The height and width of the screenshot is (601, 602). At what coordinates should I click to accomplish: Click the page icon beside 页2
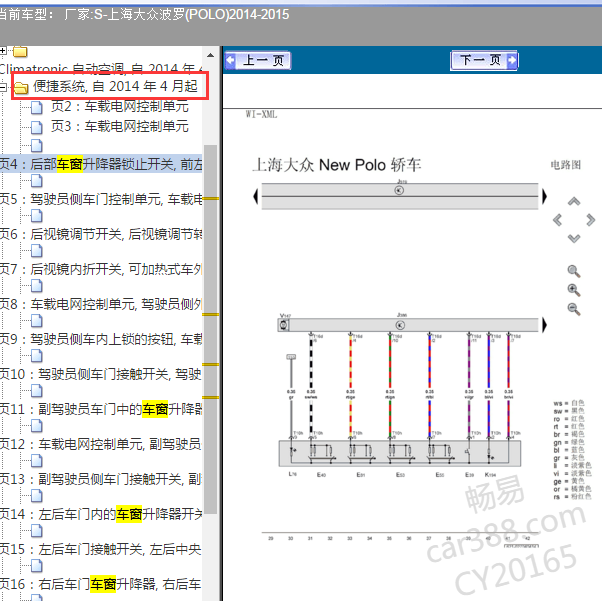(36, 108)
